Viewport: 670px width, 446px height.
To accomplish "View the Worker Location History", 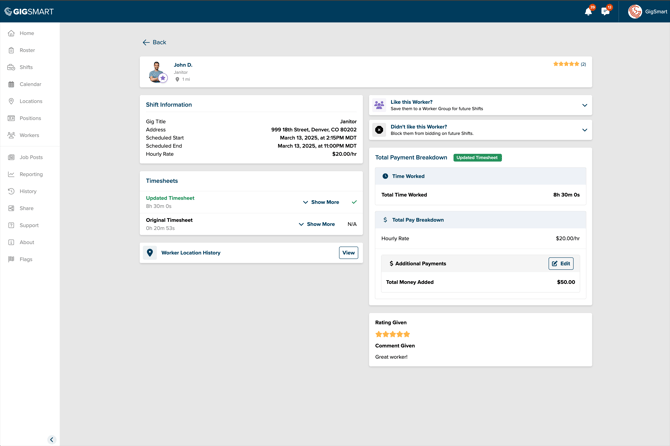I will (x=349, y=253).
